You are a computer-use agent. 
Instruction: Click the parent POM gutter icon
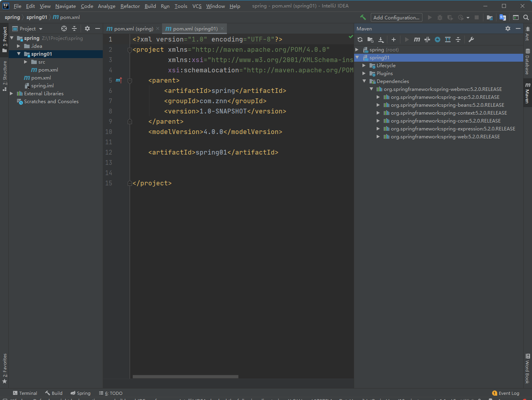119,80
